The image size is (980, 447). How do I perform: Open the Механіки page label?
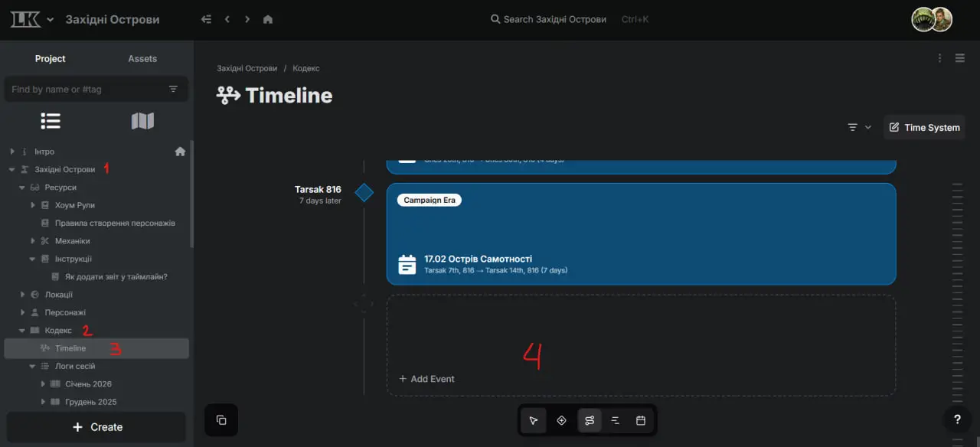pos(73,241)
